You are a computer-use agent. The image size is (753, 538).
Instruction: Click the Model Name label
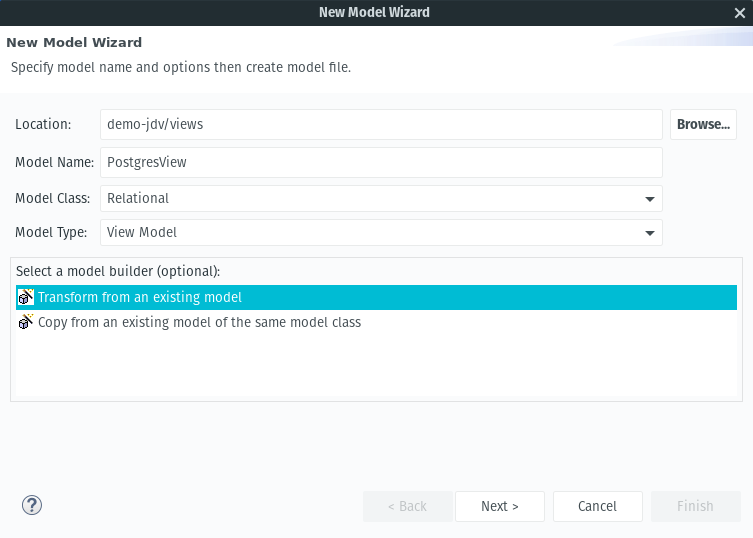54,162
